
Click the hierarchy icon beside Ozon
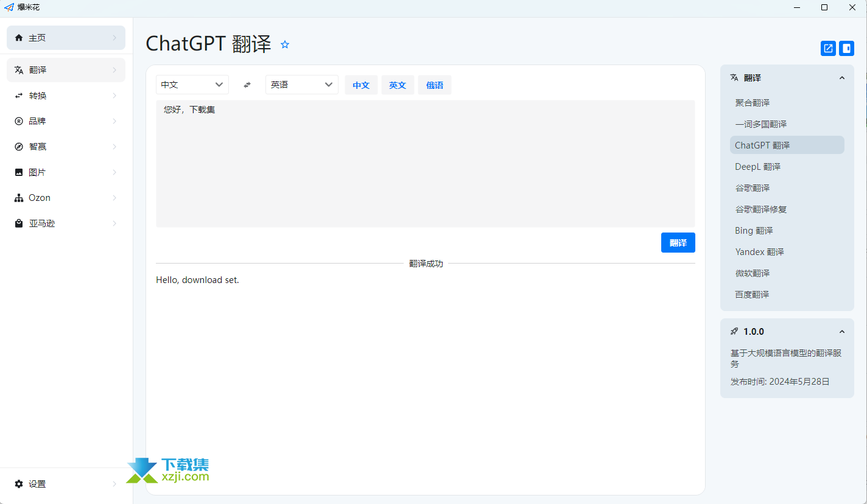click(x=19, y=198)
